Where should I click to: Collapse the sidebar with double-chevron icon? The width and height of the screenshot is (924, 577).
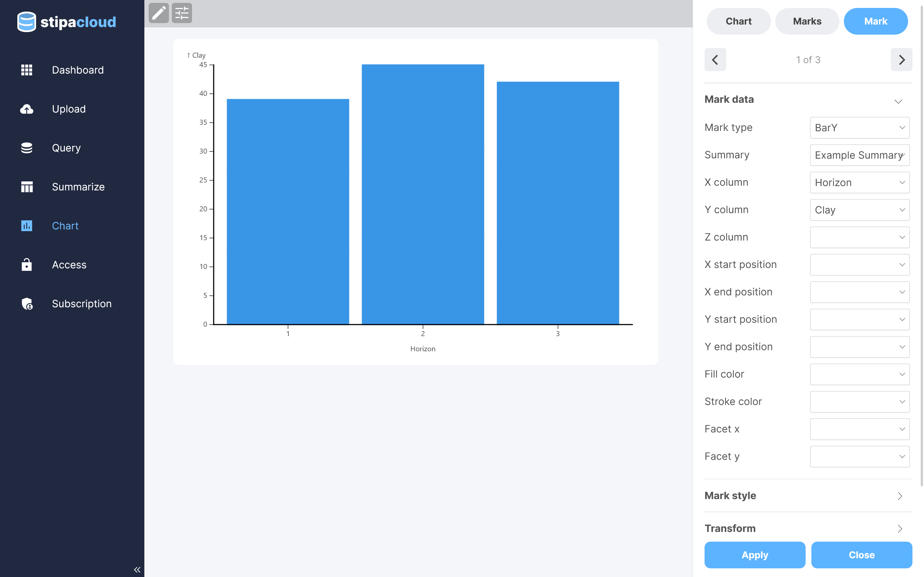point(137,570)
